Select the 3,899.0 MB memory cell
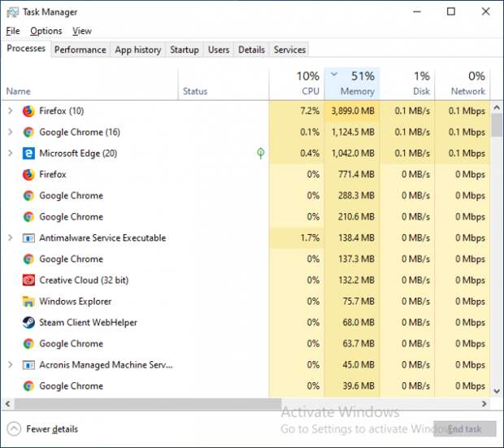This screenshot has width=504, height=448. coord(352,111)
